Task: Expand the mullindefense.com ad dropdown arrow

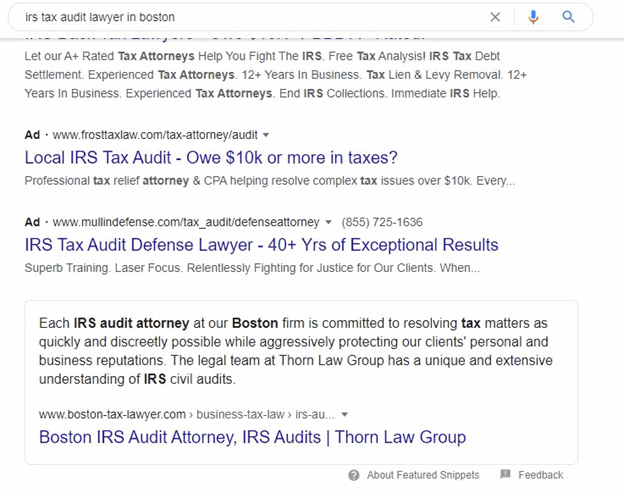Action: [x=328, y=222]
